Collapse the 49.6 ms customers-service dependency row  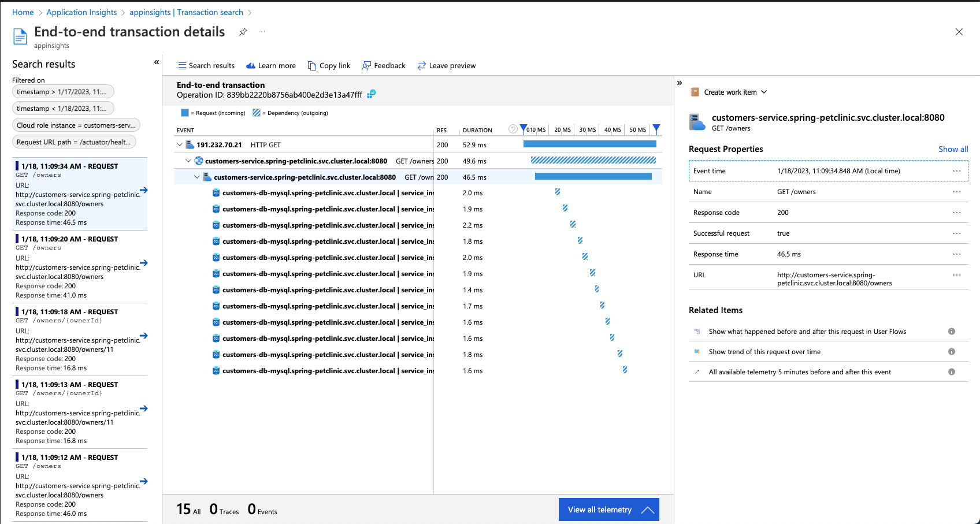click(x=188, y=161)
